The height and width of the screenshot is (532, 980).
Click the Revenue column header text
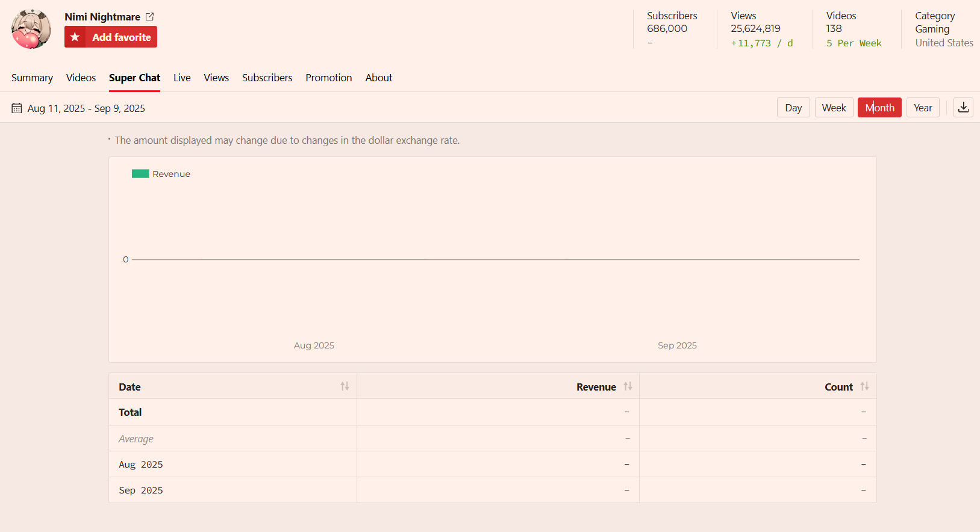[596, 387]
